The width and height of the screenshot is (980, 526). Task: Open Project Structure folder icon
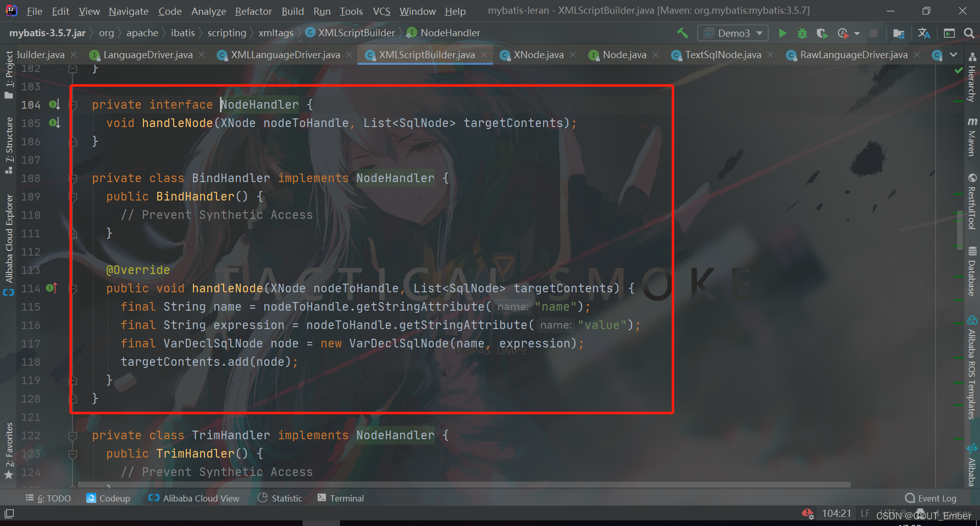pos(899,33)
